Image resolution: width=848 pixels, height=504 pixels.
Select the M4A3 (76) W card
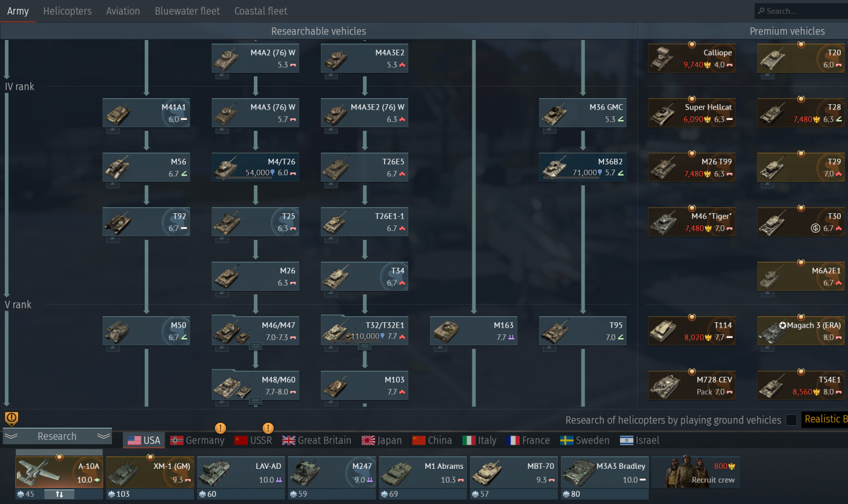[x=255, y=113]
